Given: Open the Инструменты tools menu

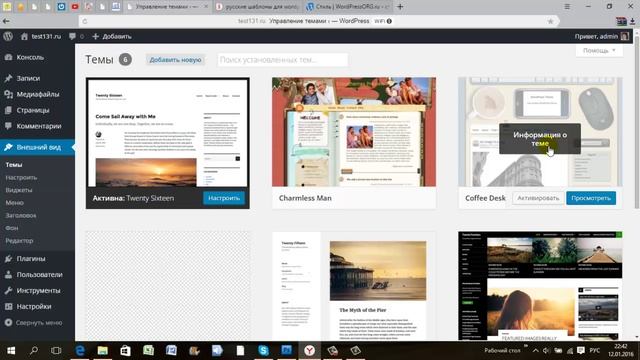Looking at the screenshot, I should pyautogui.click(x=37, y=291).
